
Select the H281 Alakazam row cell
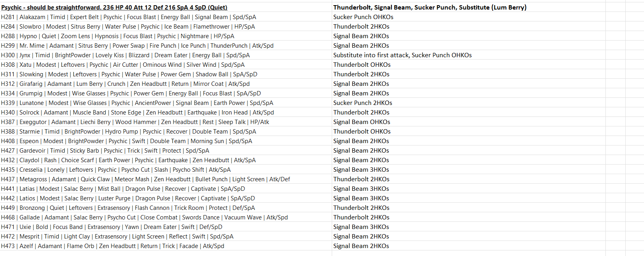click(128, 17)
